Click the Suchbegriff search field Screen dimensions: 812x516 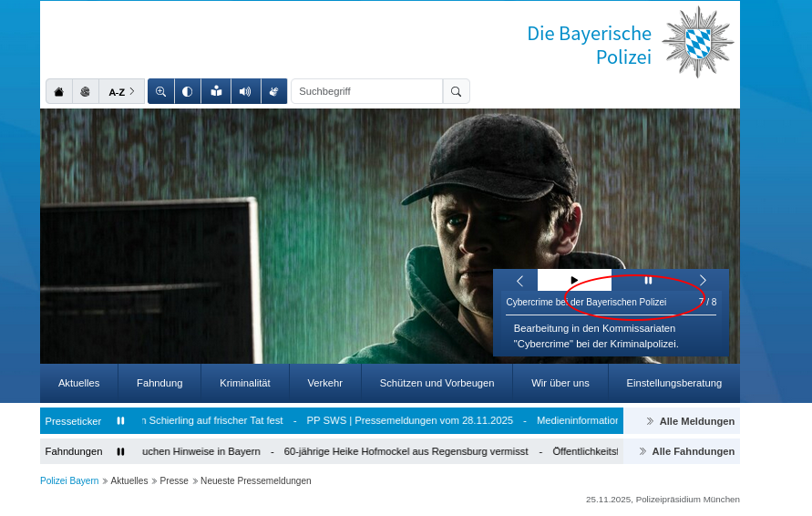(x=366, y=91)
